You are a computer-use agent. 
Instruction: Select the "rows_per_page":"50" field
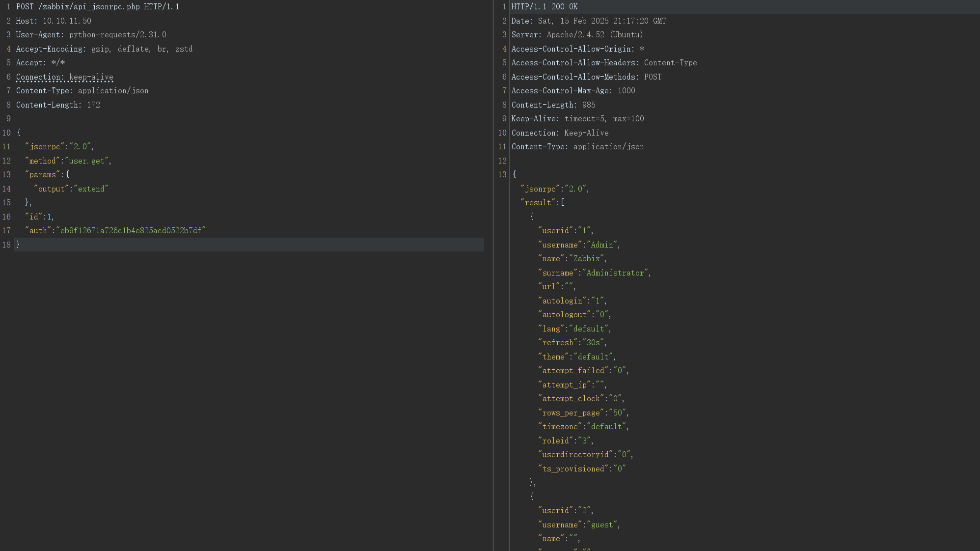(583, 413)
